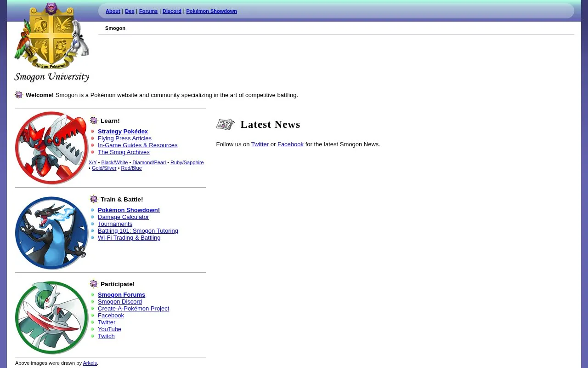Open Dex from the top navigation bar
This screenshot has width=588, height=368.
[x=130, y=11]
